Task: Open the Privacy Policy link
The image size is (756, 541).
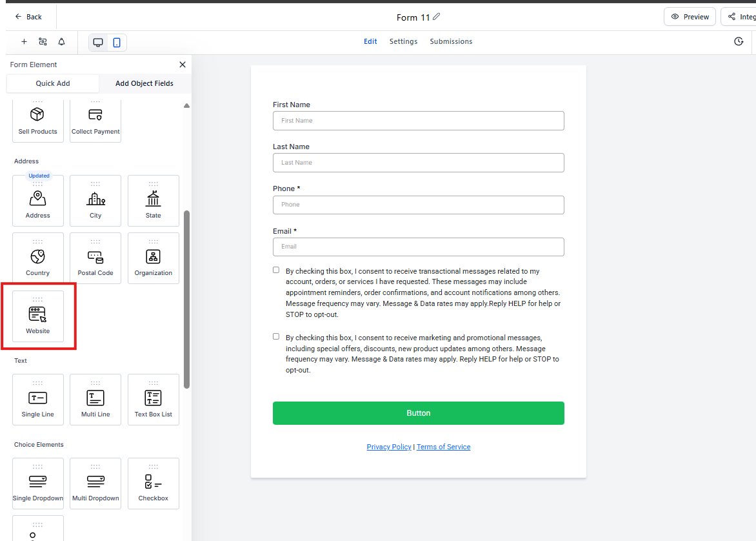Action: coord(388,447)
